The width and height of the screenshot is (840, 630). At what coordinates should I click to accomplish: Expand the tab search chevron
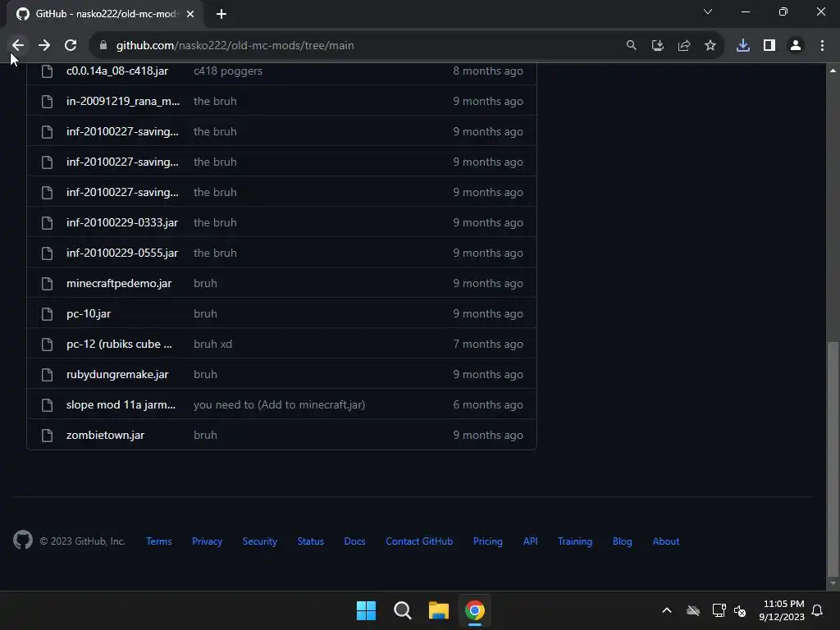pos(708,11)
